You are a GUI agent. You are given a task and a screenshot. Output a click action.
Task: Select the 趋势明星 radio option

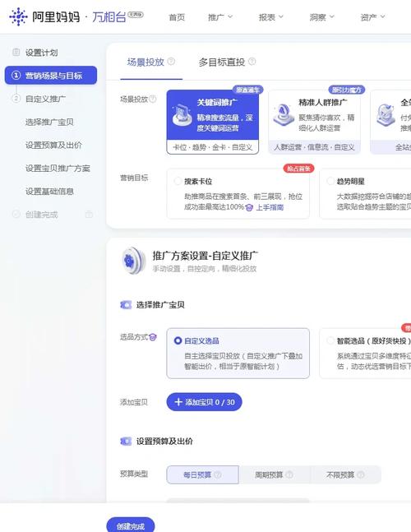[330, 181]
